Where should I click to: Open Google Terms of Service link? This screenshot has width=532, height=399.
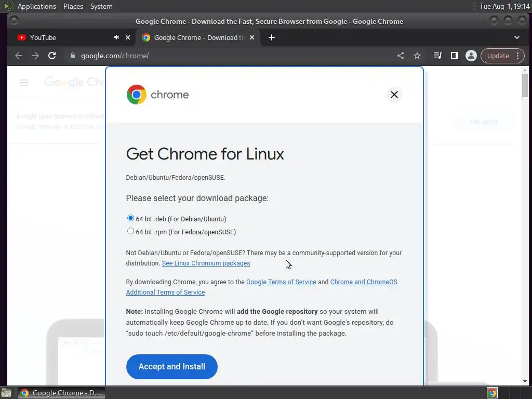(281, 282)
